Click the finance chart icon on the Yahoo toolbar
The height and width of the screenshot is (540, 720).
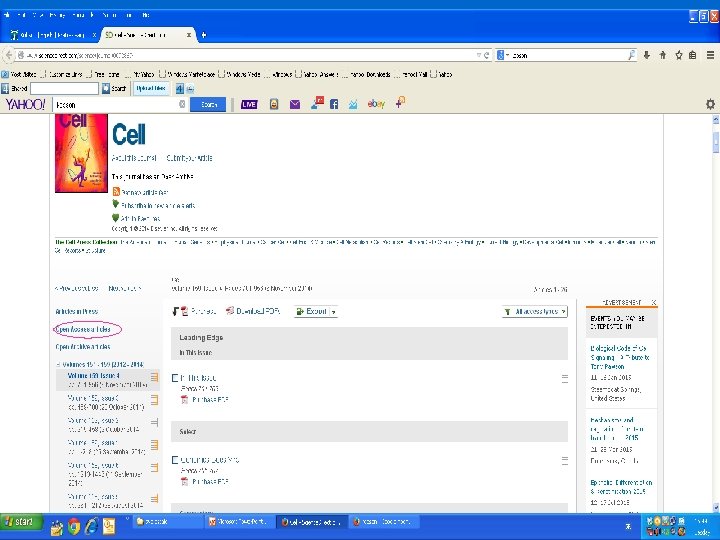click(x=353, y=105)
